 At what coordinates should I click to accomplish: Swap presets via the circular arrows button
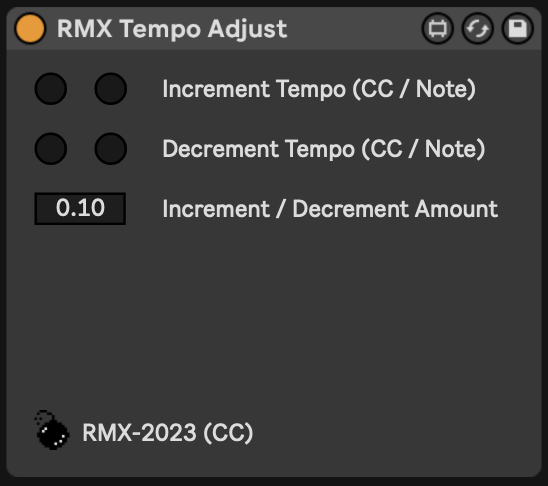(477, 28)
